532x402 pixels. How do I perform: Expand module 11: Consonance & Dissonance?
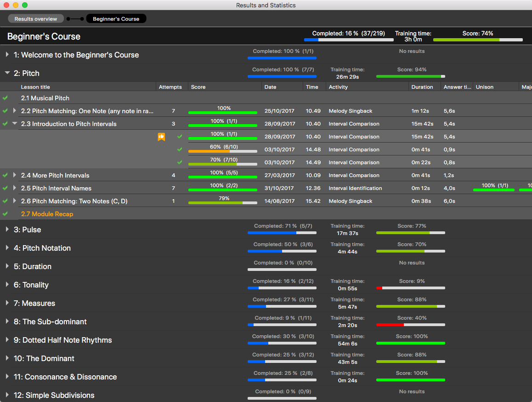tap(7, 376)
